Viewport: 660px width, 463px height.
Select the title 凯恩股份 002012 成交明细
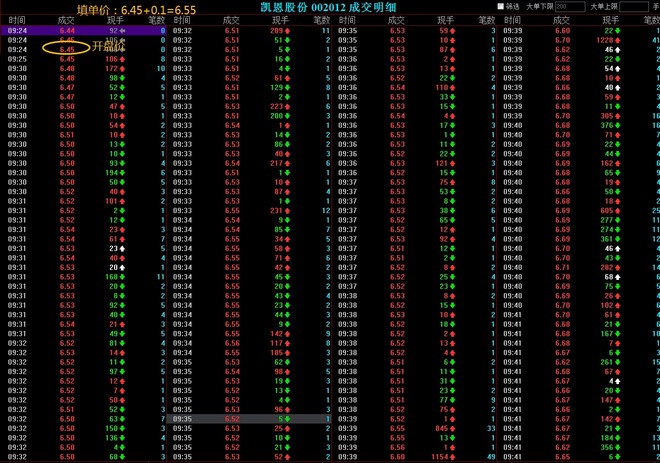(328, 7)
